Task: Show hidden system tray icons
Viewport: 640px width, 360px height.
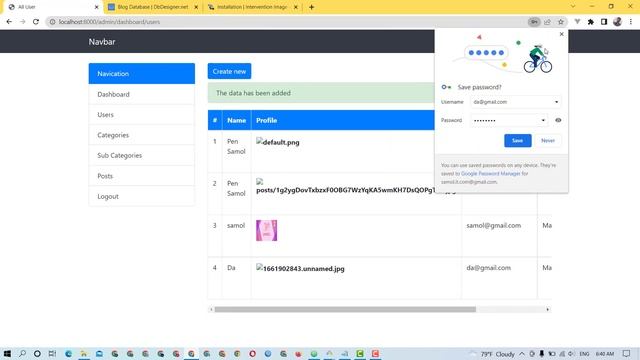Action: 522,354
